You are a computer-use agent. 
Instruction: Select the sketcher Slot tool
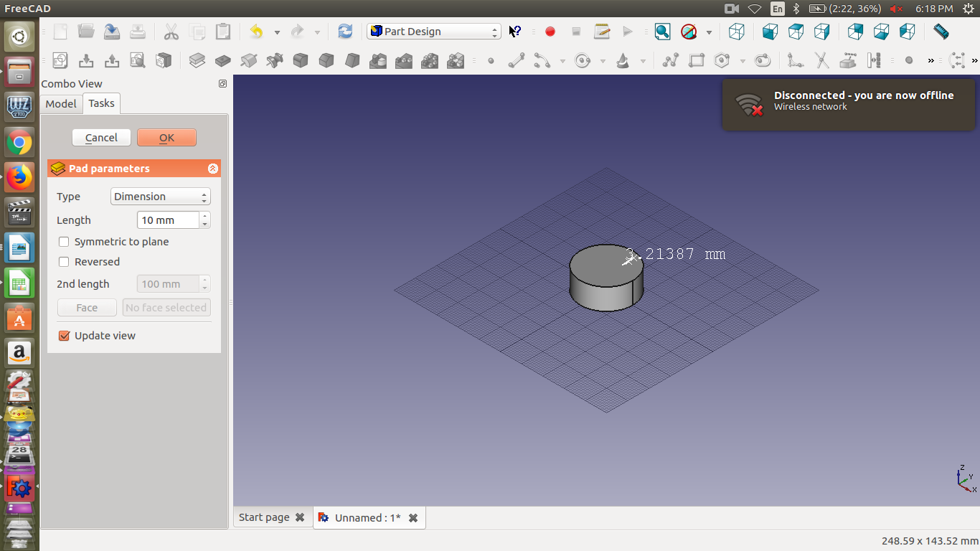tap(763, 61)
